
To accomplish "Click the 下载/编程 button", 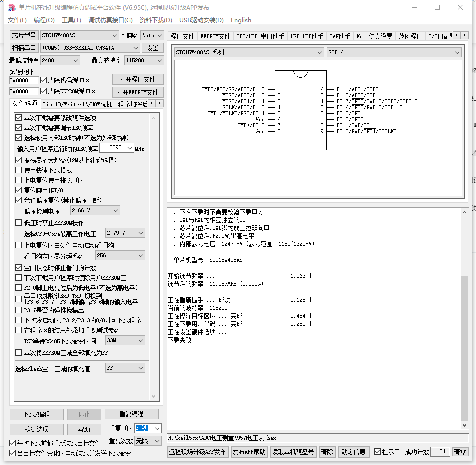I will [37, 414].
